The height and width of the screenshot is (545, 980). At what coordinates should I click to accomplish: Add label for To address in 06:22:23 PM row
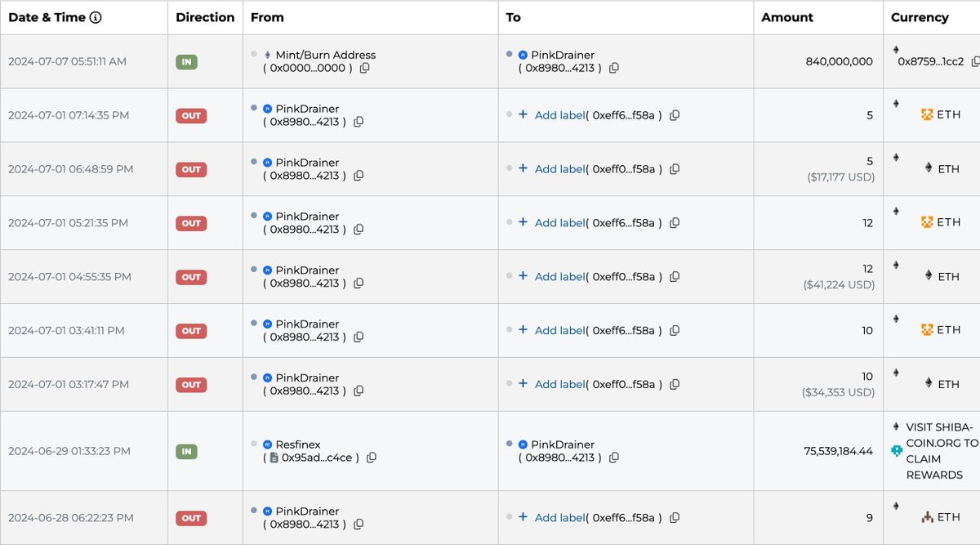tap(559, 518)
